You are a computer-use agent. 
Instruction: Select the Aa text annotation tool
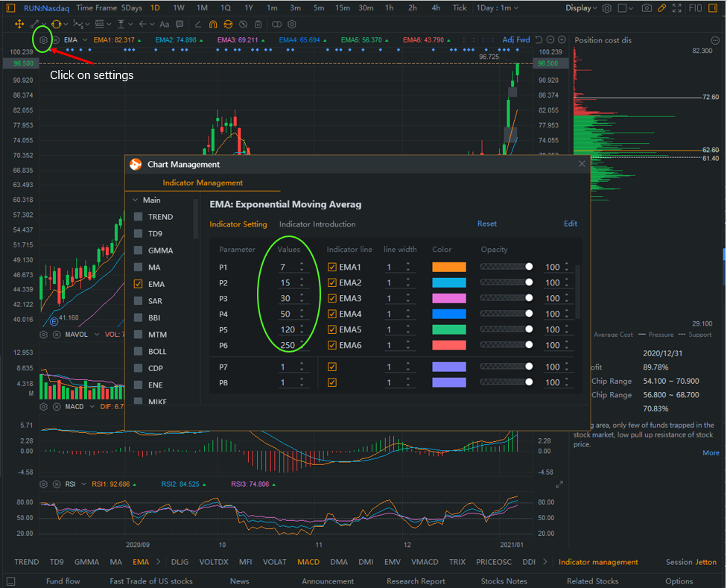click(x=164, y=25)
